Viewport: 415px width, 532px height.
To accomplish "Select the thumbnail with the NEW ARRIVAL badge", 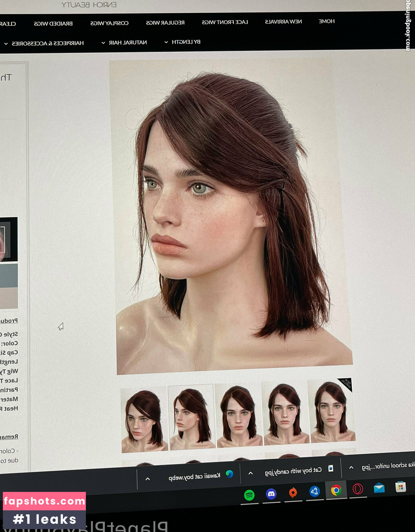I will pos(332,411).
